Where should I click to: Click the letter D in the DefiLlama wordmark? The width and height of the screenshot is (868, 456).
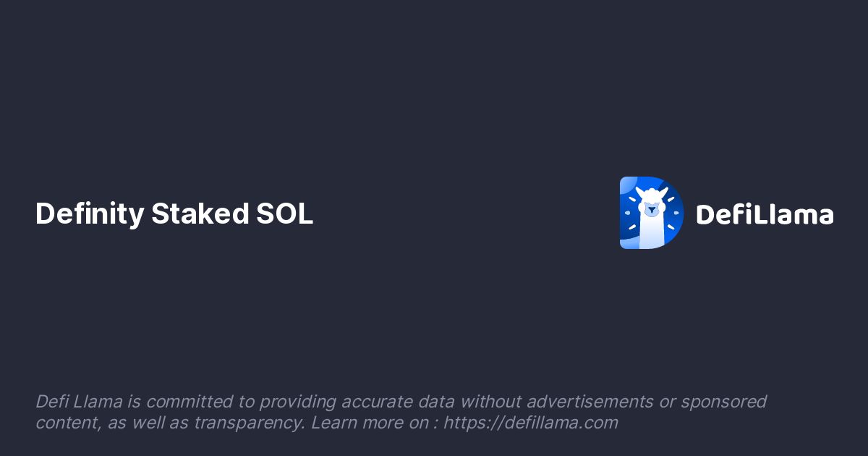pos(706,215)
